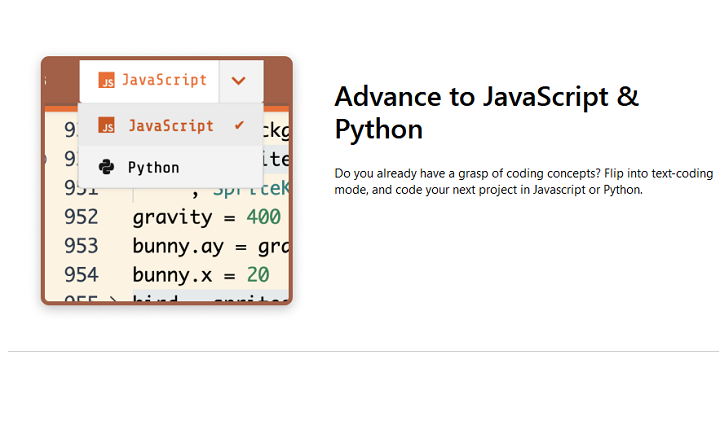Click line number 952 in the gutter

click(x=81, y=217)
